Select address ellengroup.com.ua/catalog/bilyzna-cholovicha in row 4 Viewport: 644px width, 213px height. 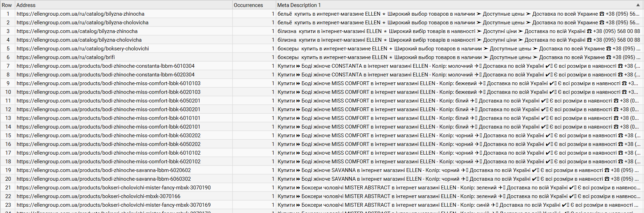coord(124,40)
